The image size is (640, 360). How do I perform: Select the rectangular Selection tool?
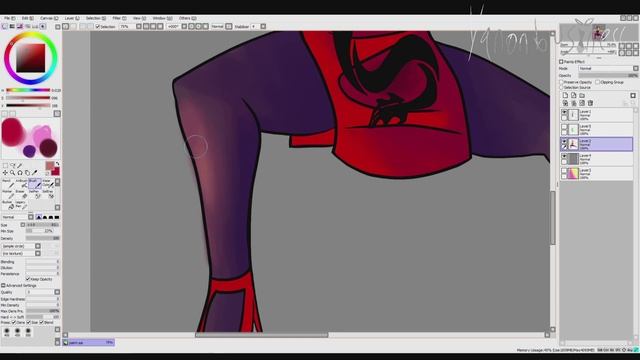(x=5, y=166)
